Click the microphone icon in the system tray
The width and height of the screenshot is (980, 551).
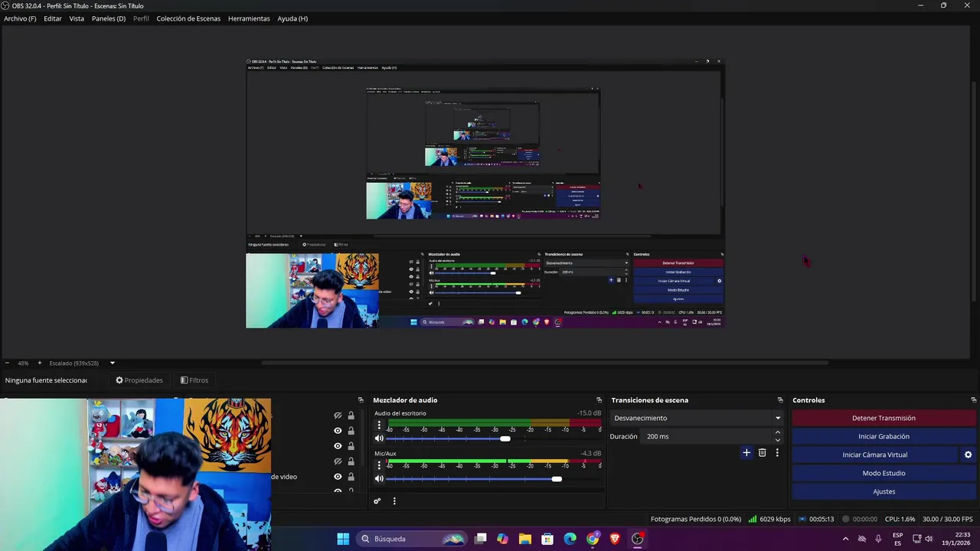click(878, 539)
